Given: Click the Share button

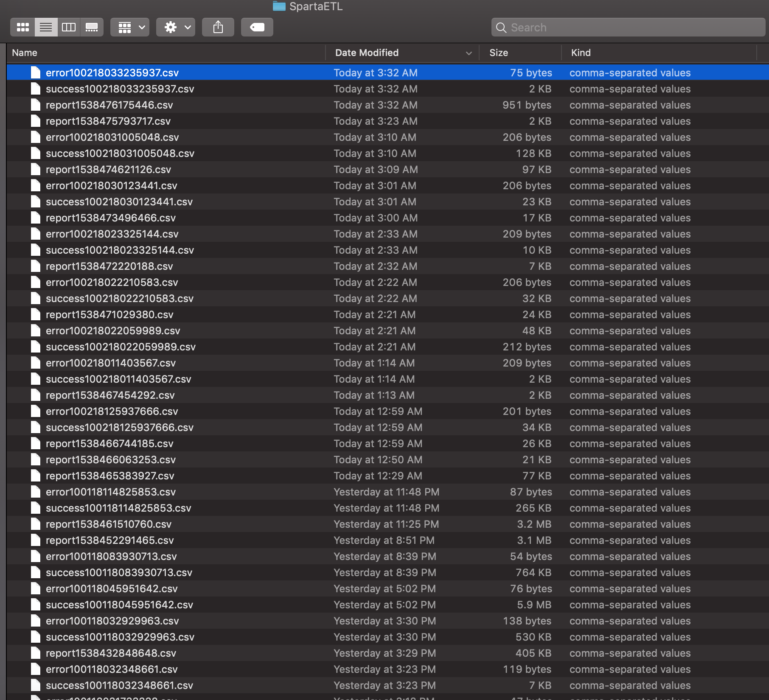Looking at the screenshot, I should pyautogui.click(x=218, y=28).
